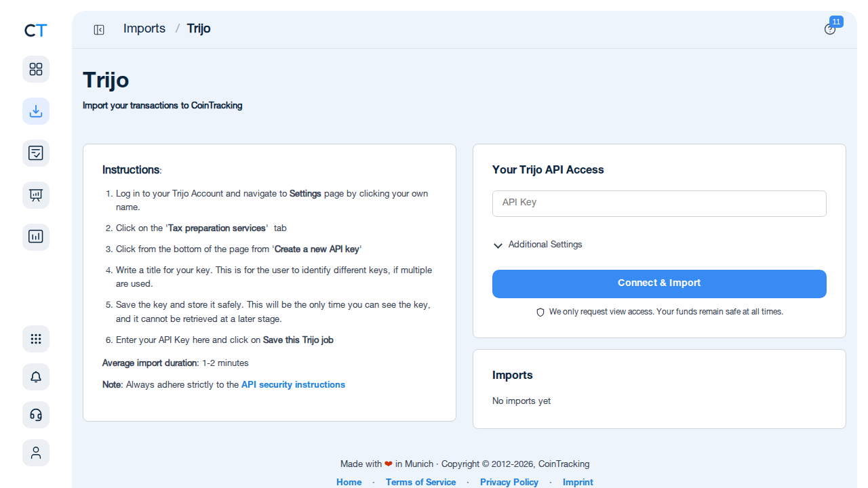This screenshot has height=488, width=868.
Task: Click 'Average import duration' text line
Action: pos(176,363)
